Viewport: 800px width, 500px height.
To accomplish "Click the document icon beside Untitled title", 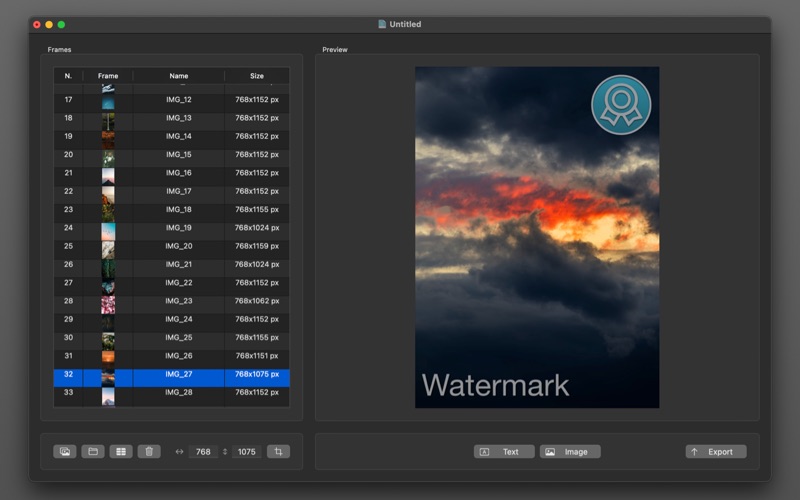I will (x=381, y=24).
